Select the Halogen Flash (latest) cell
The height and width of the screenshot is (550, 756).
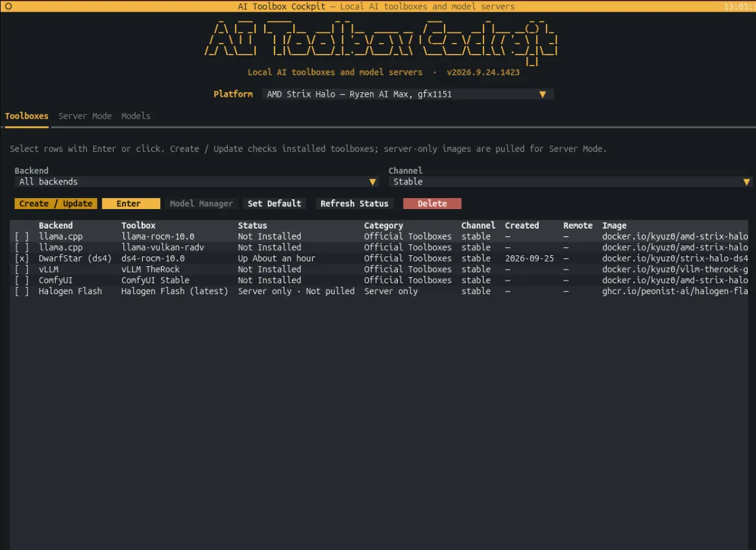click(175, 292)
